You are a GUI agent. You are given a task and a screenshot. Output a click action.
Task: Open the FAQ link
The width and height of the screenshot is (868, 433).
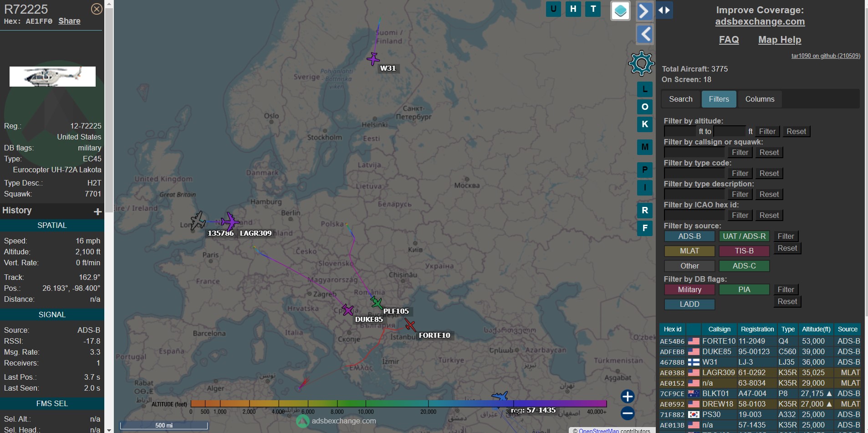[x=729, y=40]
